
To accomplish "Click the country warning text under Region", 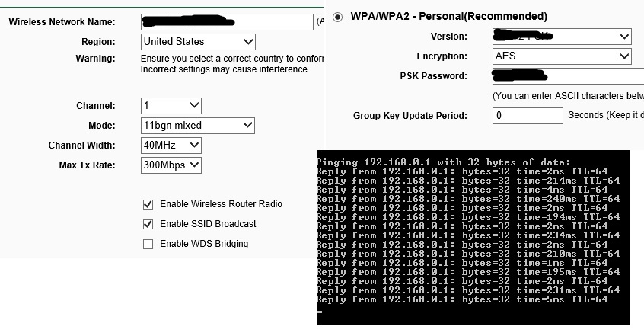I will click(232, 64).
